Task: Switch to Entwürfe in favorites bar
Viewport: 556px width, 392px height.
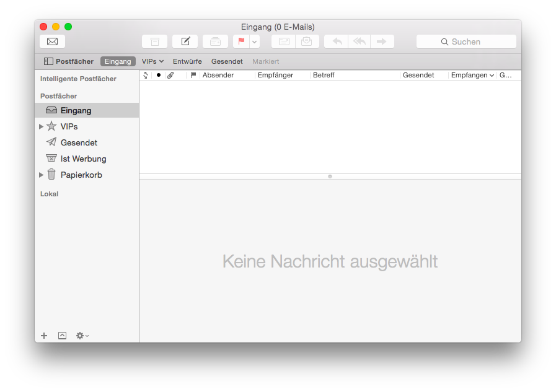Action: (x=187, y=61)
